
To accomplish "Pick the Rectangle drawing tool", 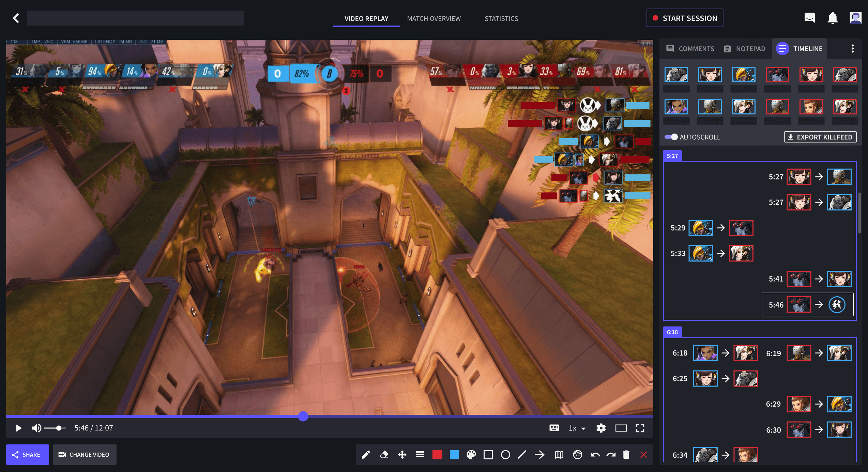I will click(489, 454).
